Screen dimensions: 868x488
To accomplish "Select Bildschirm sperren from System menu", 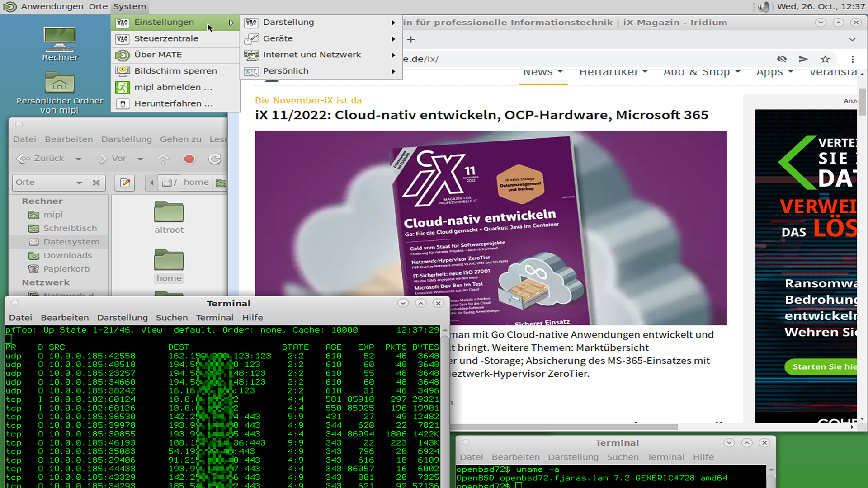I will (175, 71).
